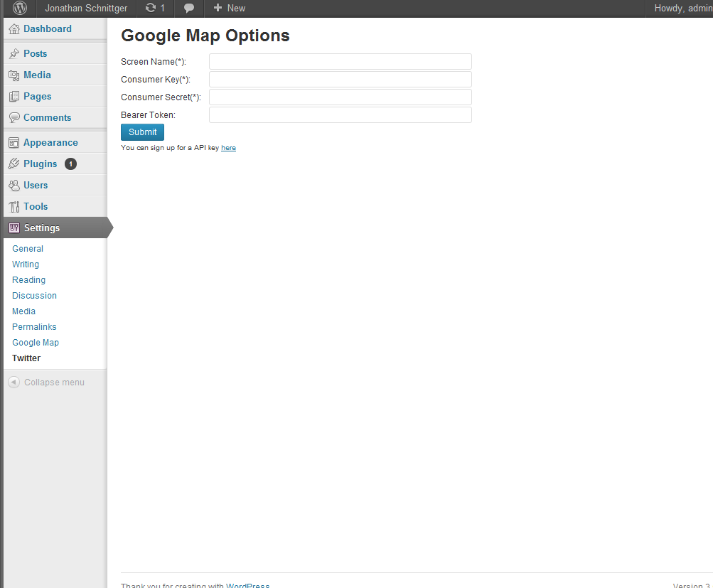Click the Google Map Options heading
The height and width of the screenshot is (588, 713).
[205, 36]
